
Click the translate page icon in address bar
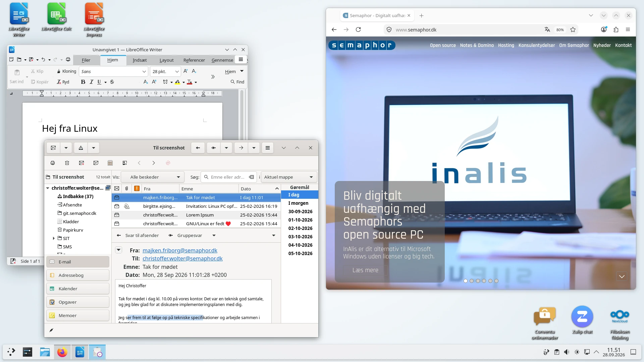click(547, 29)
